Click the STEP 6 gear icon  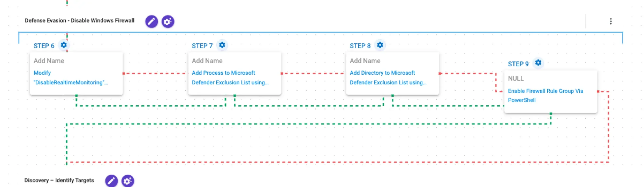point(64,45)
